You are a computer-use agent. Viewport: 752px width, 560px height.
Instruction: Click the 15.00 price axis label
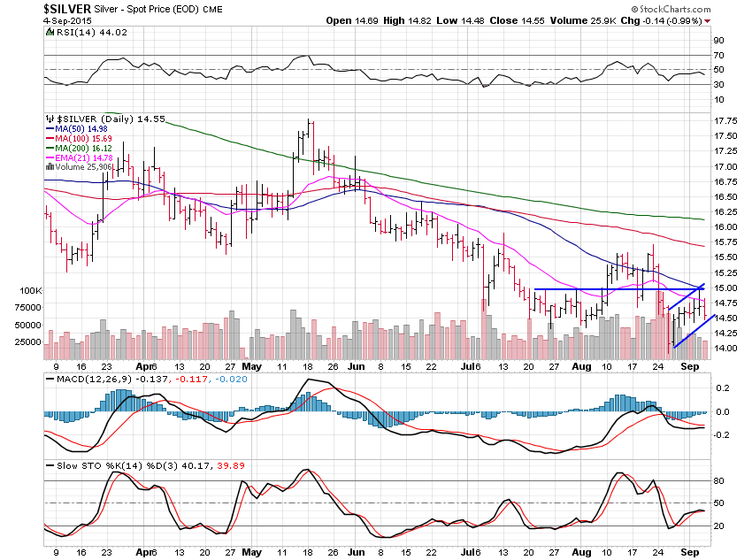tap(725, 288)
